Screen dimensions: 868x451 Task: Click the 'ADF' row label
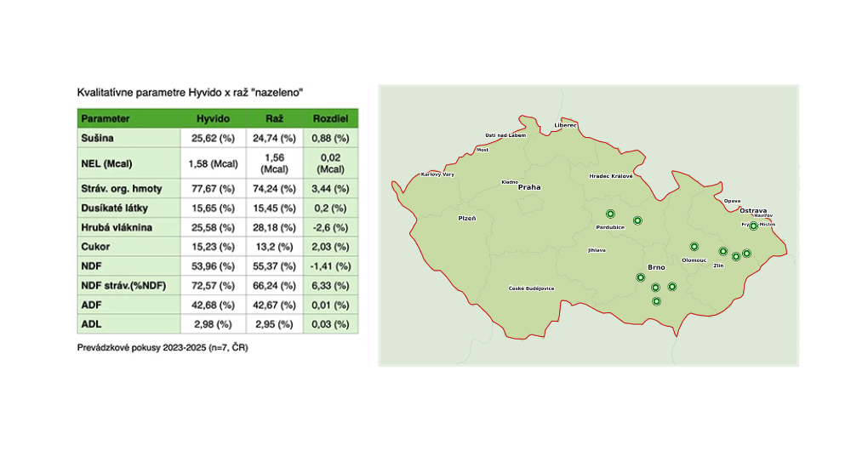coord(91,305)
